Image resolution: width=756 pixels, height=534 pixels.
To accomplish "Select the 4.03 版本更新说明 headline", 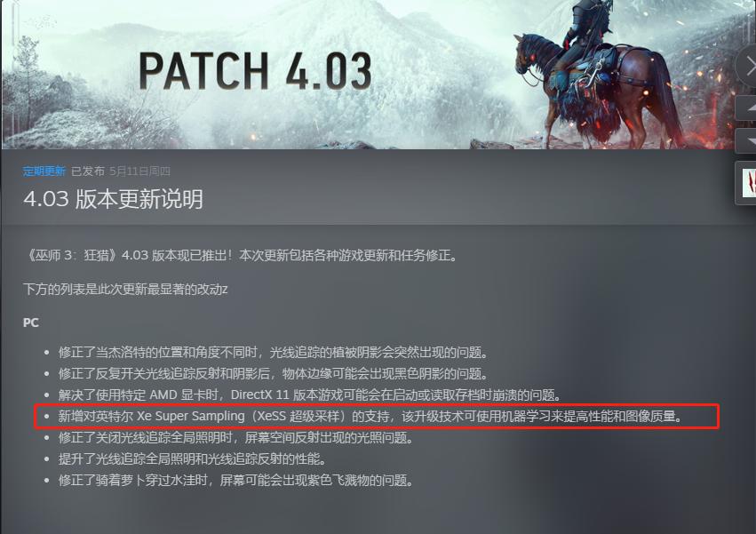I will pos(113,199).
